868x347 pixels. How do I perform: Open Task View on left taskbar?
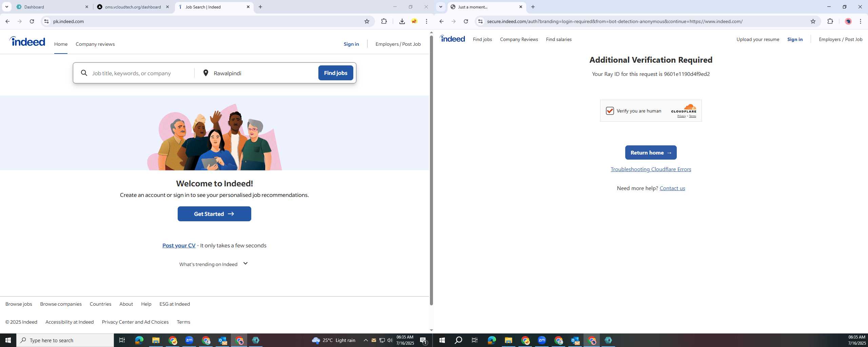click(122, 340)
